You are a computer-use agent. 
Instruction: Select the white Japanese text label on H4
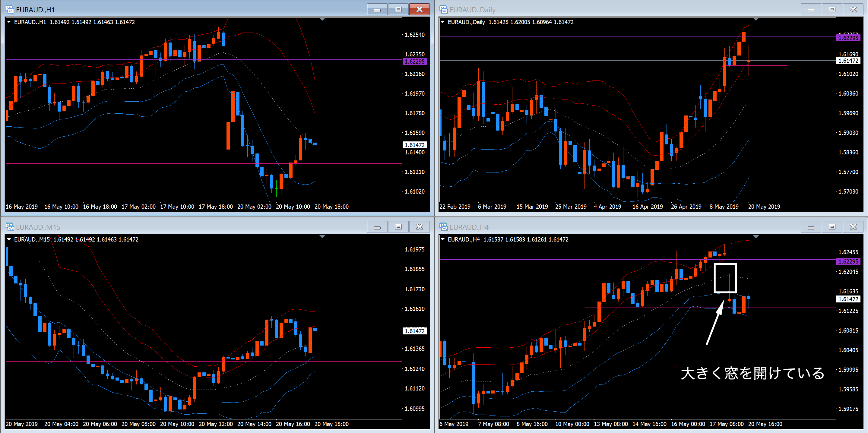[x=752, y=373]
